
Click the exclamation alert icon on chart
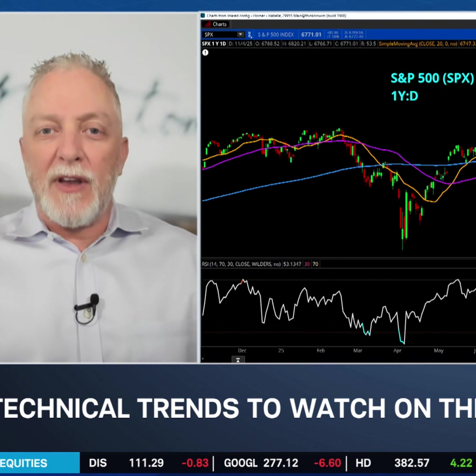[x=205, y=53]
